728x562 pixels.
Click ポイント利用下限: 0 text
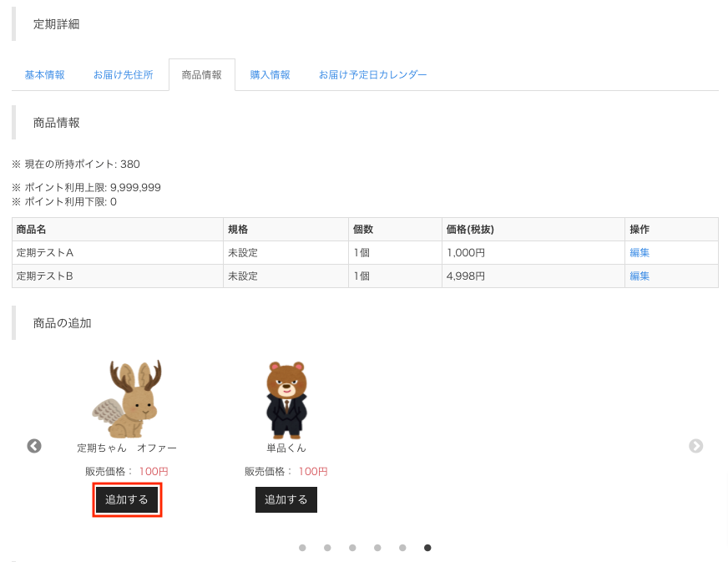(64, 201)
